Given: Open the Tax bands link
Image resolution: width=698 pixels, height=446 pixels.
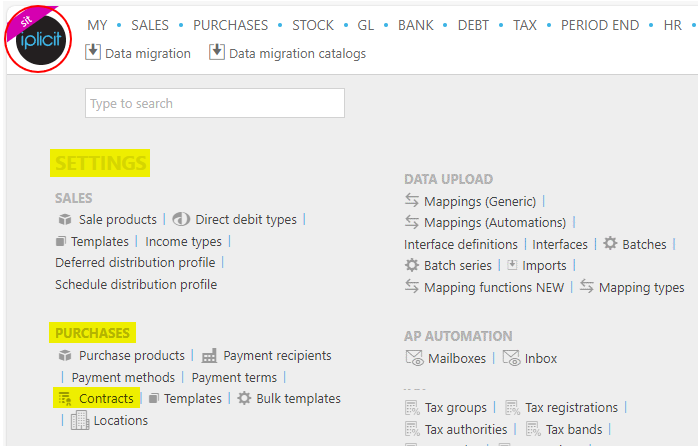Looking at the screenshot, I should (574, 429).
